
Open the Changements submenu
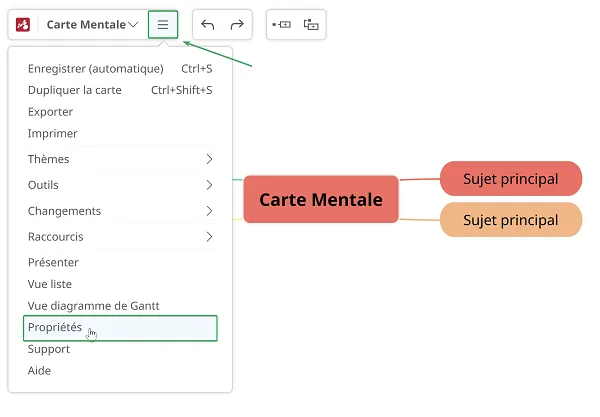coord(120,211)
